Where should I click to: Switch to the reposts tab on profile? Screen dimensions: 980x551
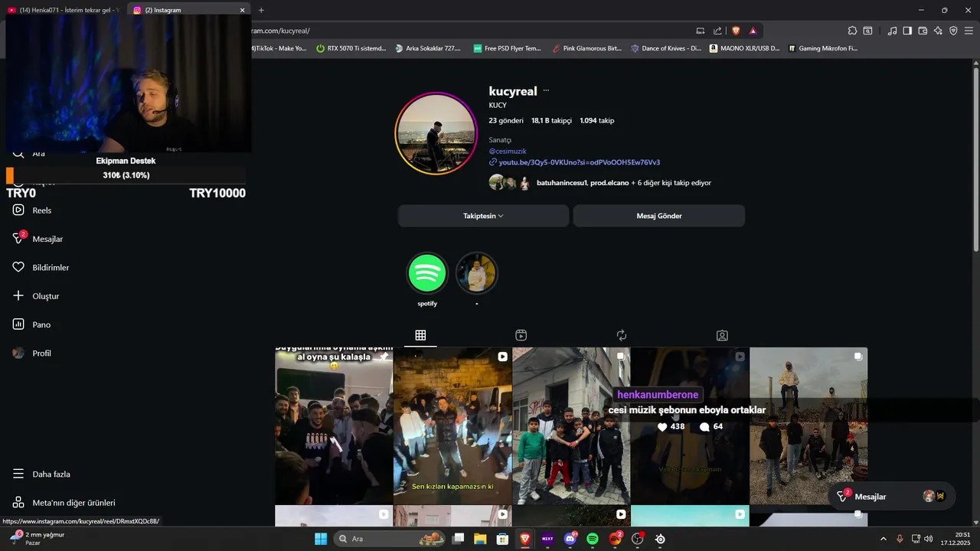tap(622, 335)
